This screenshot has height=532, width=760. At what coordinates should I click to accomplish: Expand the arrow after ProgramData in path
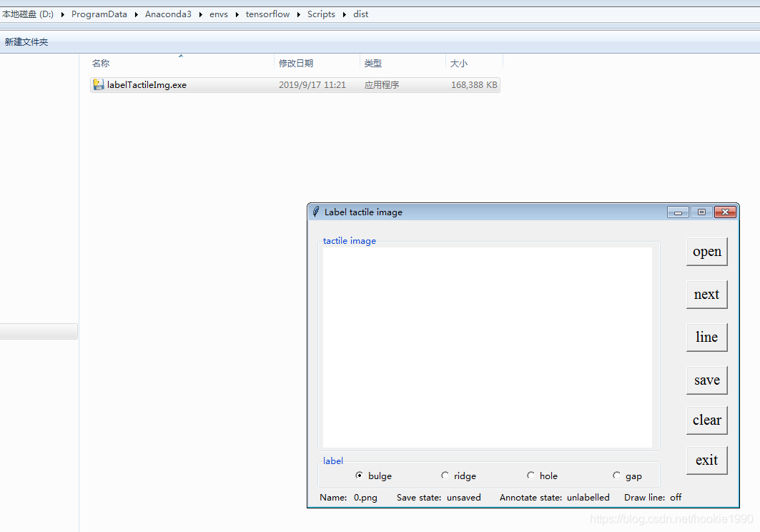[136, 14]
